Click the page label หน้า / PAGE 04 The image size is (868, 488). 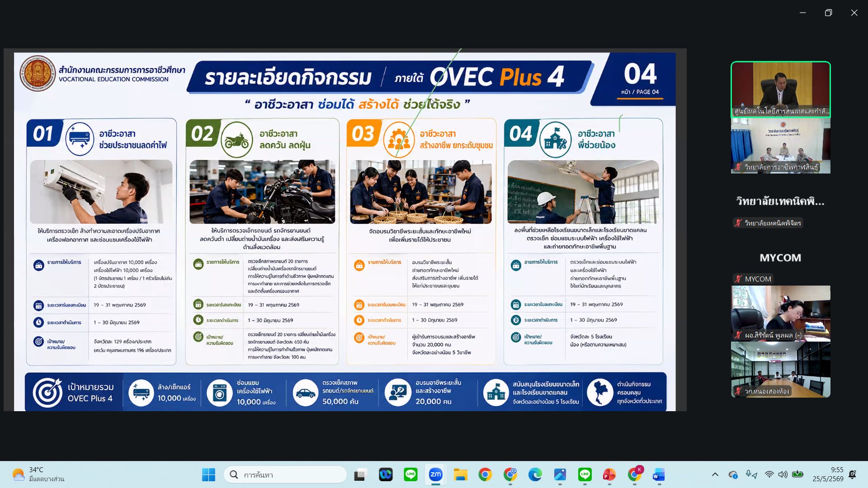(640, 92)
